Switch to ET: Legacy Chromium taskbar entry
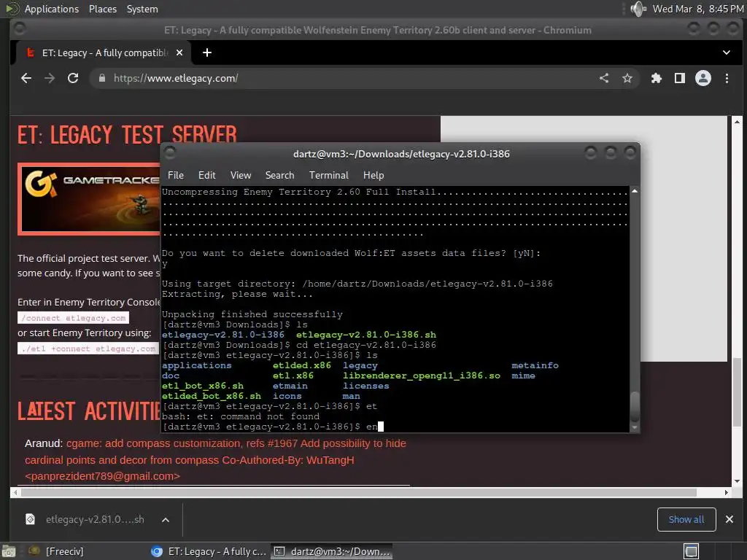This screenshot has height=560, width=747. 209,551
